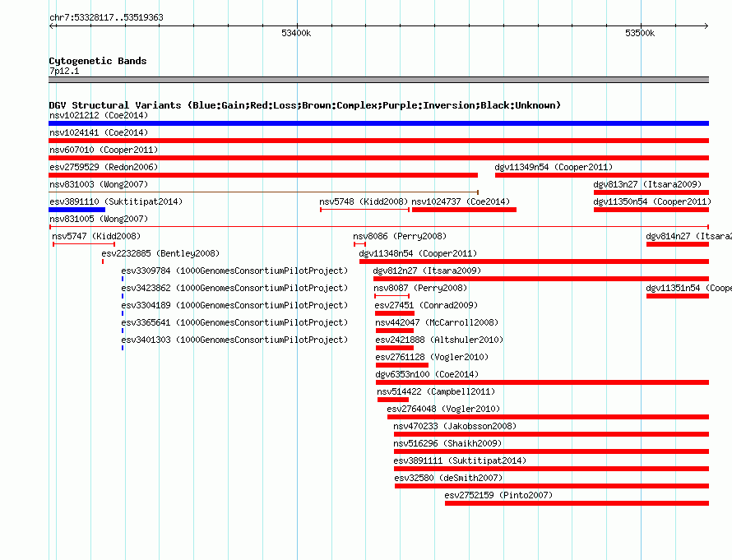Open nsv831005 (Wong2007) variant

(x=99, y=219)
